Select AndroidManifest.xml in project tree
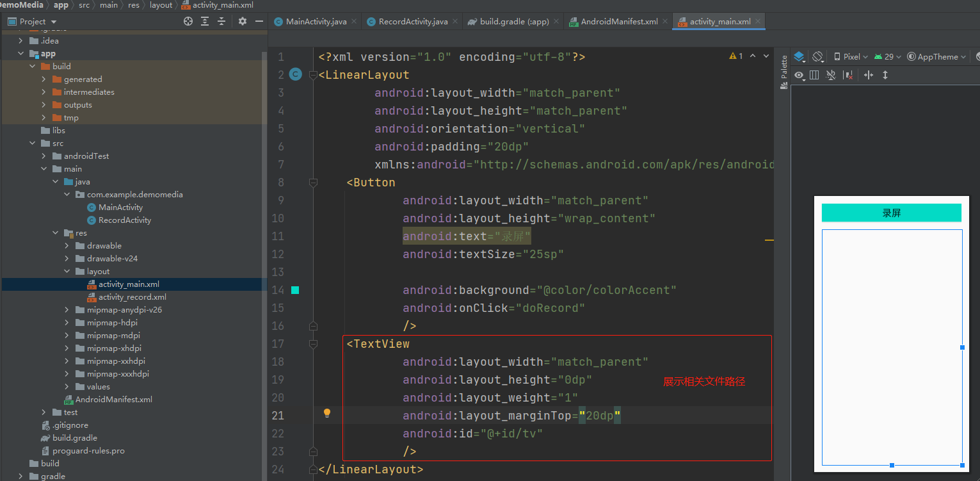 (113, 400)
